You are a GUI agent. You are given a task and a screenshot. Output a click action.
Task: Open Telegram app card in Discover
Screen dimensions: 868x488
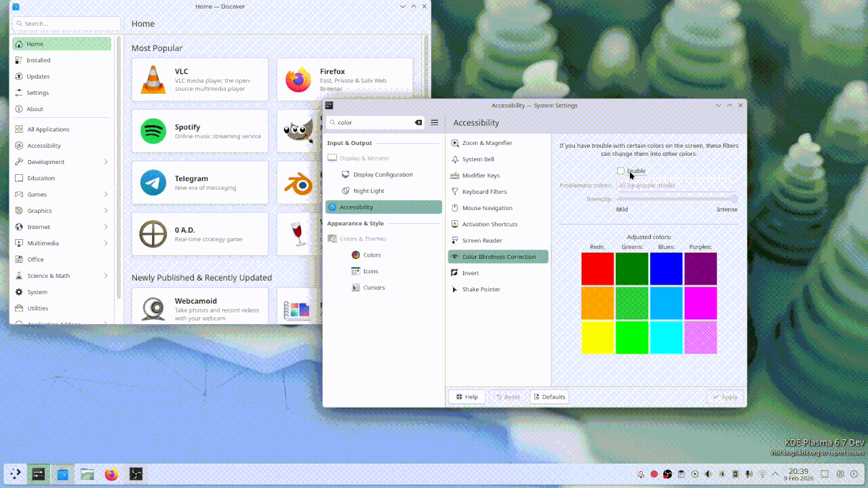(200, 183)
